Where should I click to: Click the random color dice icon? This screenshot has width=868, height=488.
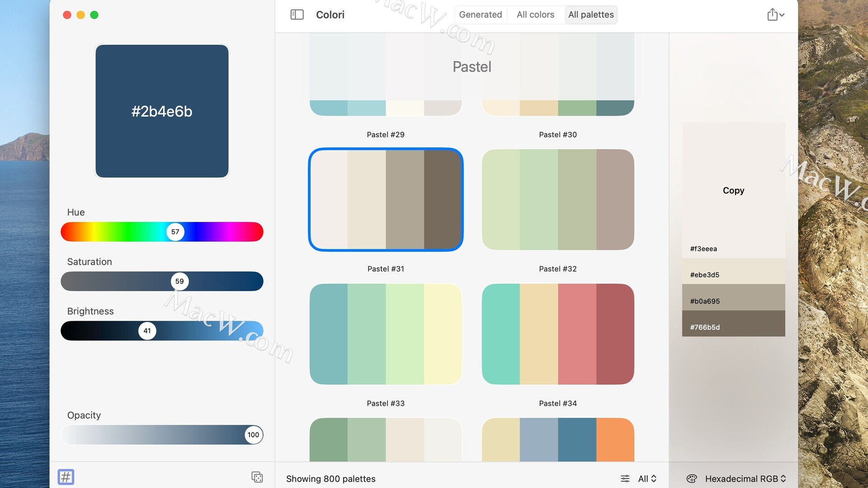point(257,477)
